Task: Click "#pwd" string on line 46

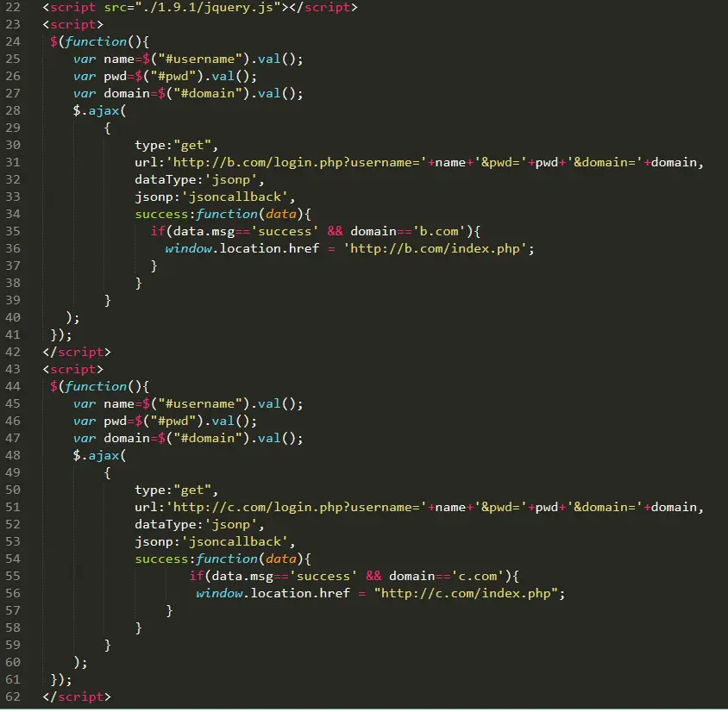Action: pos(173,422)
